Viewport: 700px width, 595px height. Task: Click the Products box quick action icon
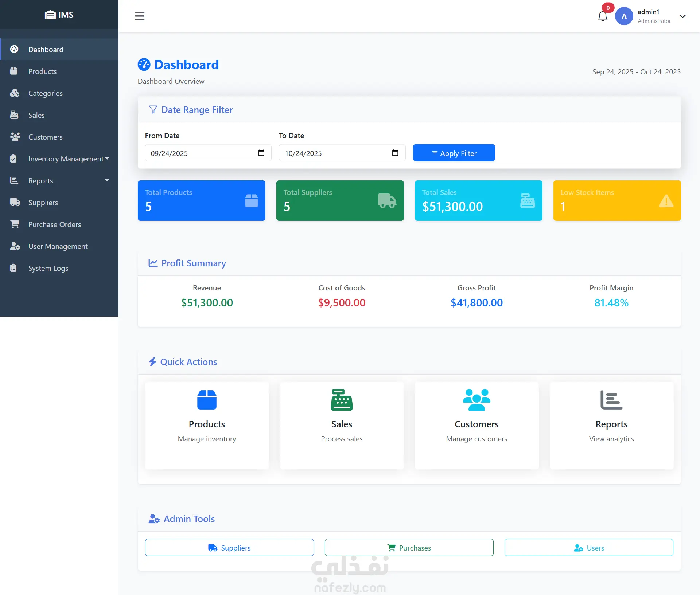click(x=207, y=400)
